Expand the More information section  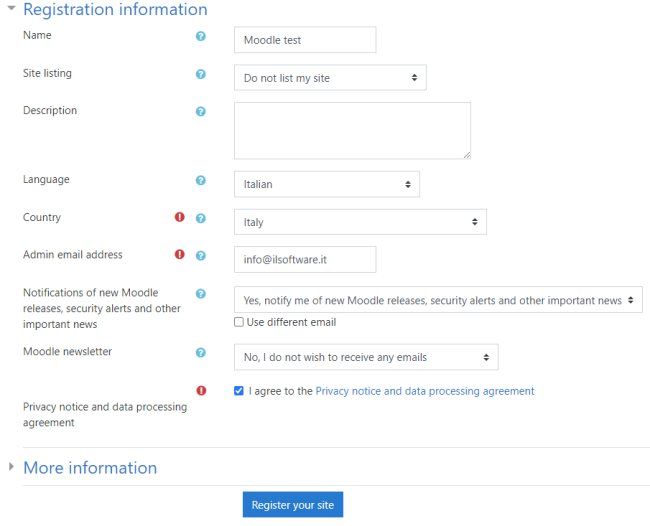(x=90, y=468)
